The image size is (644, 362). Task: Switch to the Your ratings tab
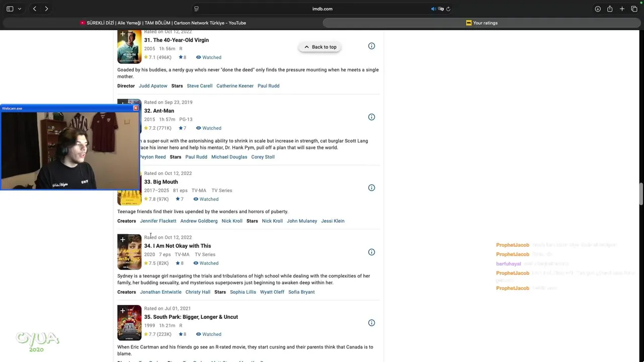click(482, 23)
